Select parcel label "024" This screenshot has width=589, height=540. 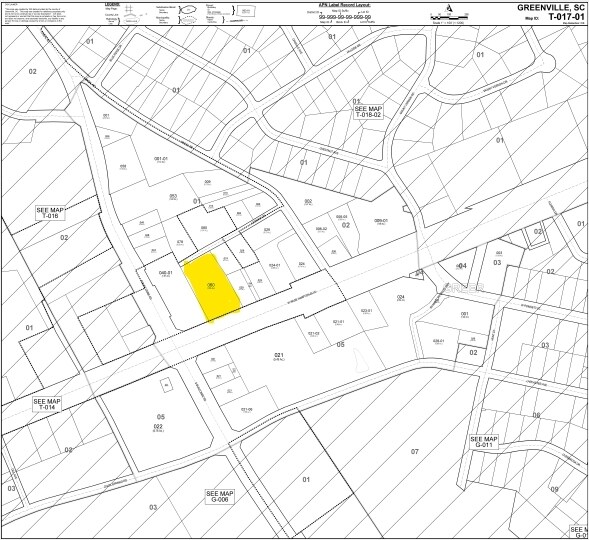tap(400, 297)
